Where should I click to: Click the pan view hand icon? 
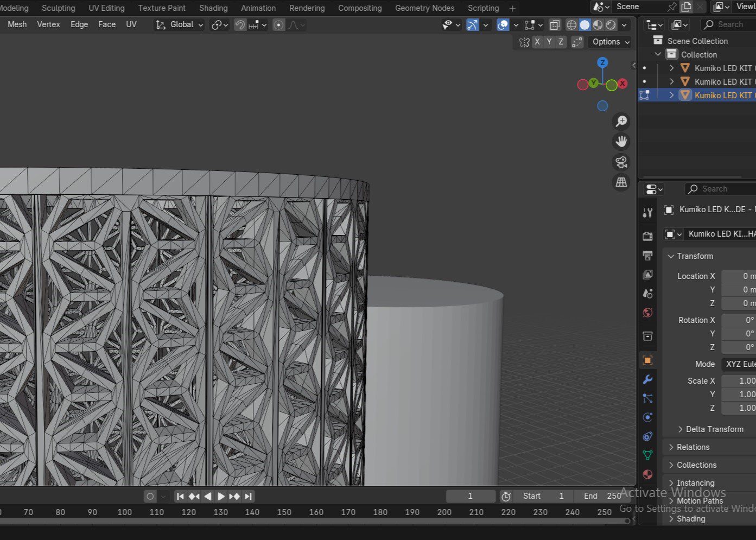pyautogui.click(x=621, y=142)
